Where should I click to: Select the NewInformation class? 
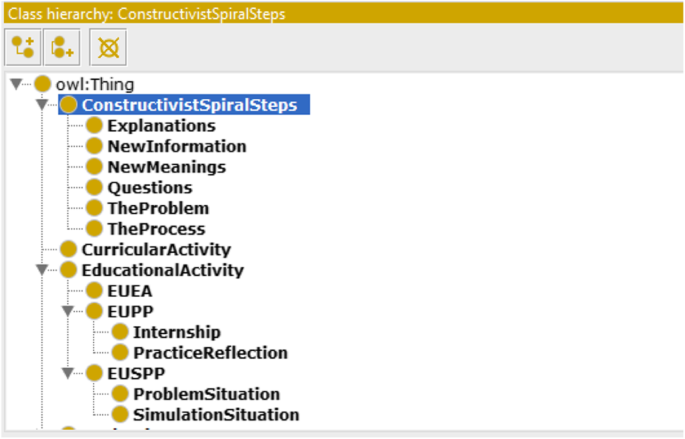176,146
